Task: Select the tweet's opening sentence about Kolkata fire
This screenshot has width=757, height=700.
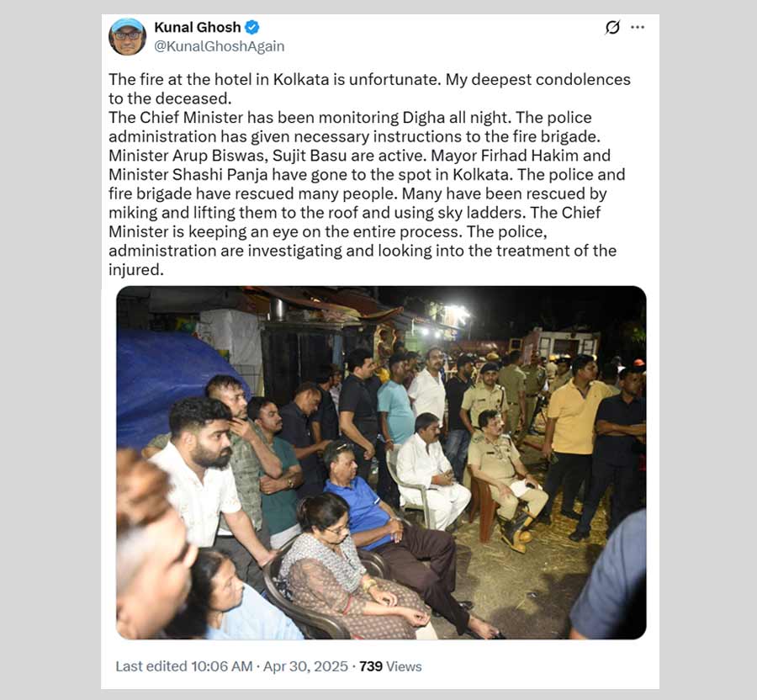Action: click(x=275, y=79)
